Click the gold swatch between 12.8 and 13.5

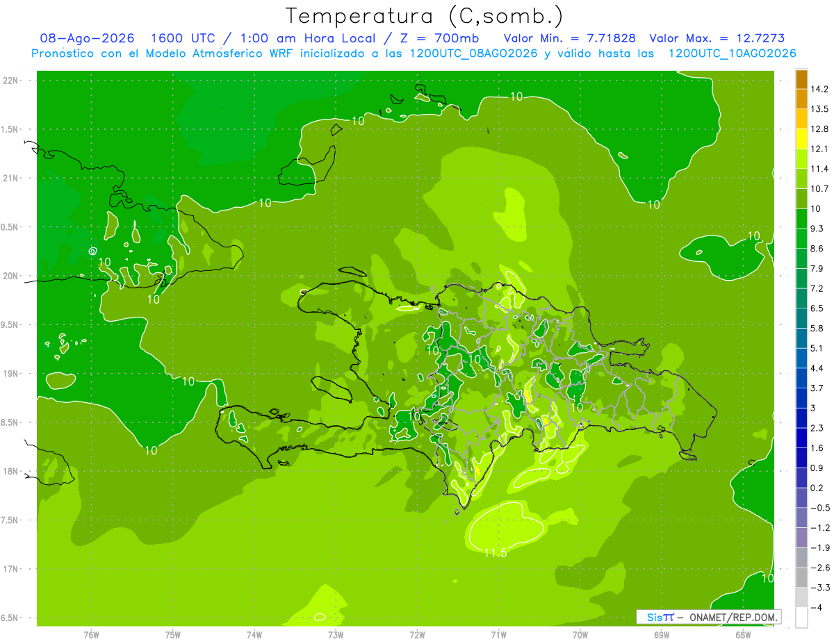801,119
